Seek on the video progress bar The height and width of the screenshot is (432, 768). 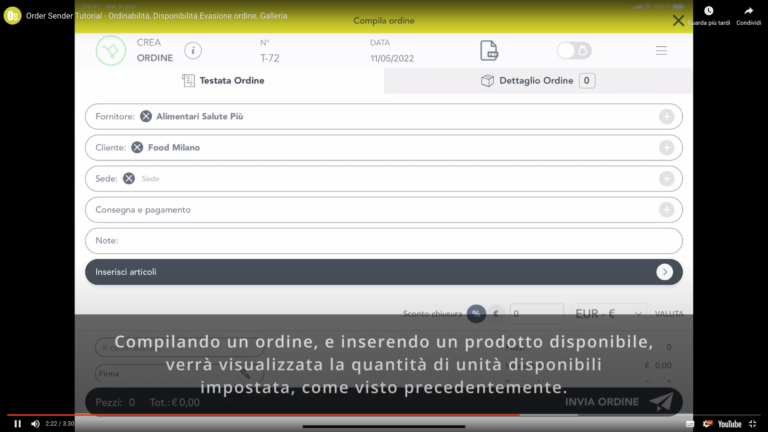[x=384, y=415]
